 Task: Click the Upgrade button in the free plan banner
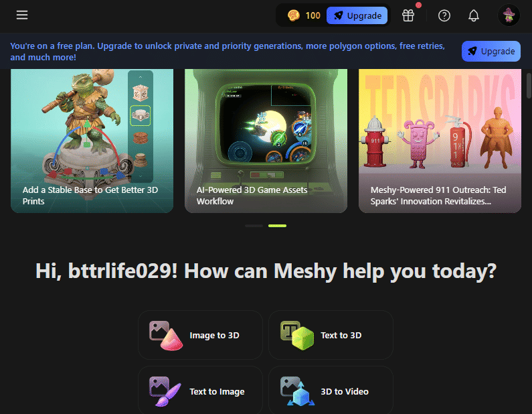(491, 51)
